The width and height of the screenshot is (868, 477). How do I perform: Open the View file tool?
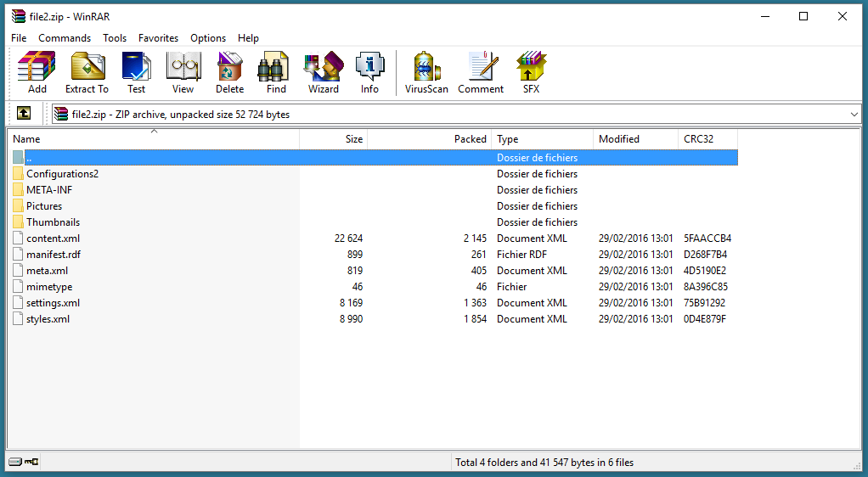[183, 72]
